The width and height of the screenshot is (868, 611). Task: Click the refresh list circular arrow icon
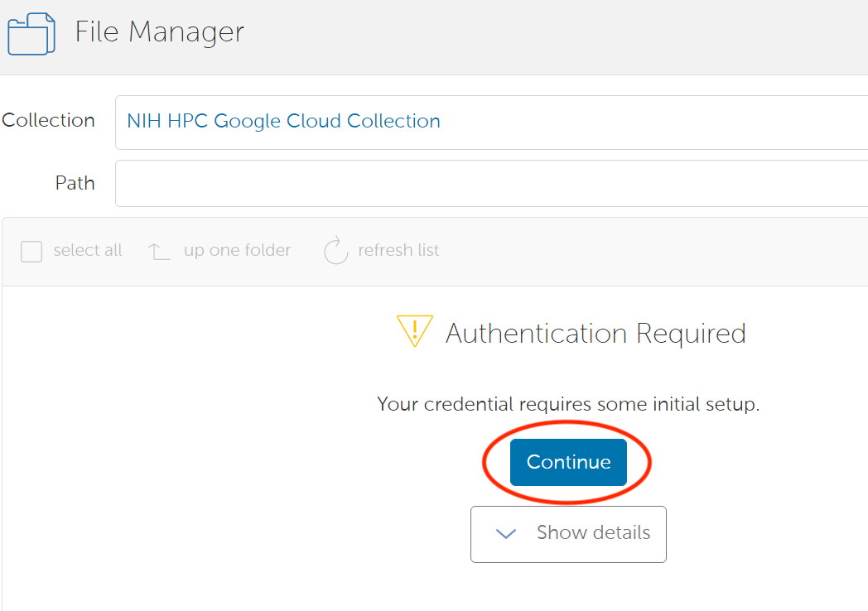335,250
